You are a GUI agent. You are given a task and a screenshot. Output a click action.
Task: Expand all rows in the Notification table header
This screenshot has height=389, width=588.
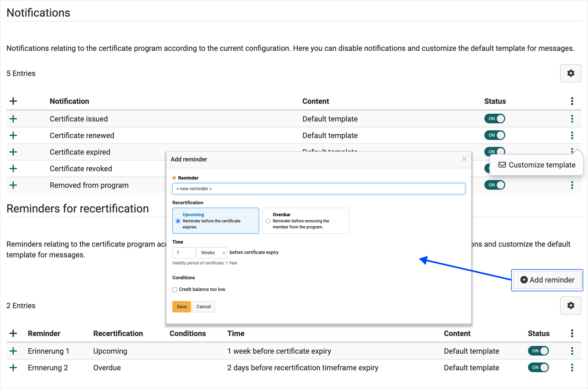tap(13, 101)
